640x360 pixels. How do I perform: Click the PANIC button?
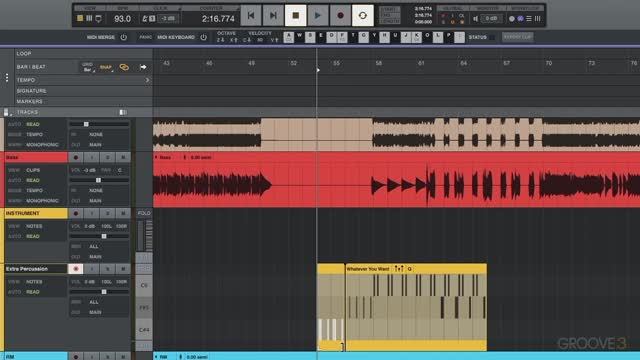click(145, 37)
